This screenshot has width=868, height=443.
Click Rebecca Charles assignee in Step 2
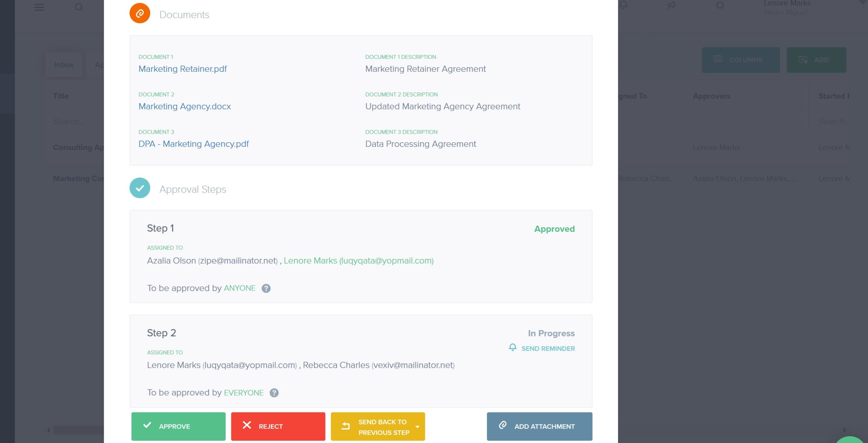[379, 365]
